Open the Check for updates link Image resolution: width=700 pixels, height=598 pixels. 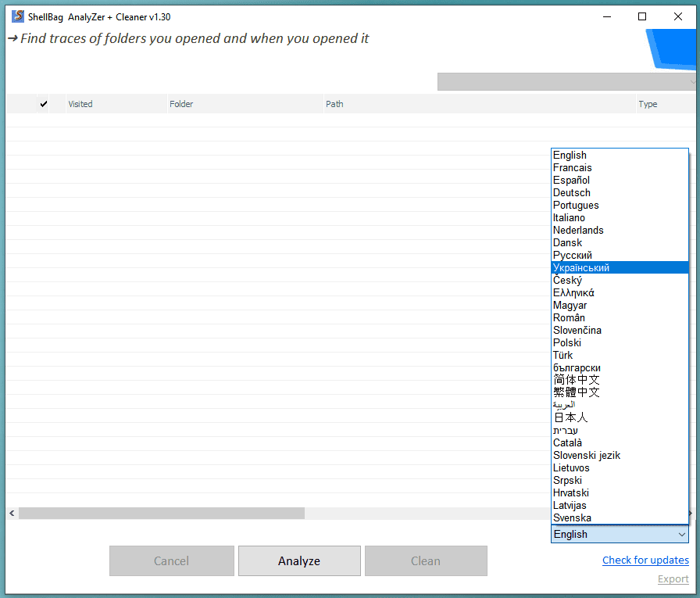pyautogui.click(x=645, y=560)
